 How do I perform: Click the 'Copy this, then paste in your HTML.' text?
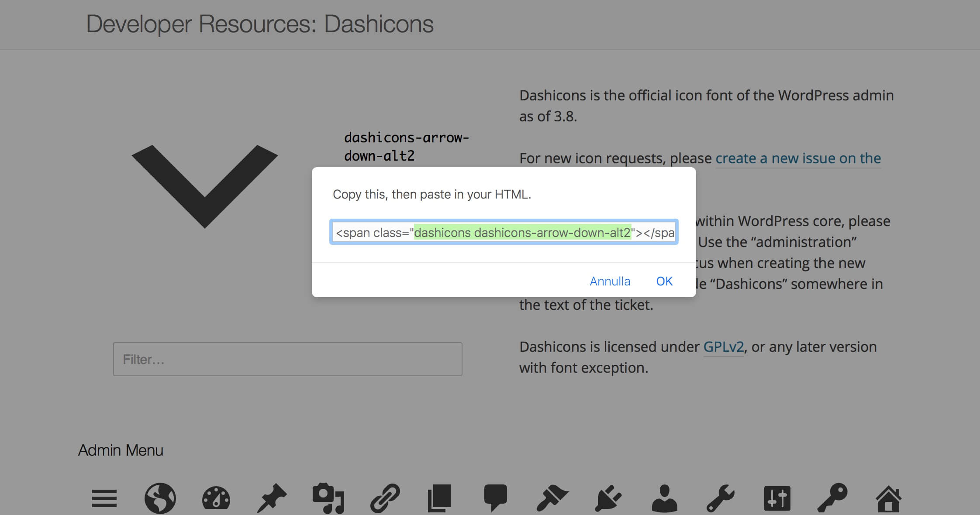click(432, 194)
